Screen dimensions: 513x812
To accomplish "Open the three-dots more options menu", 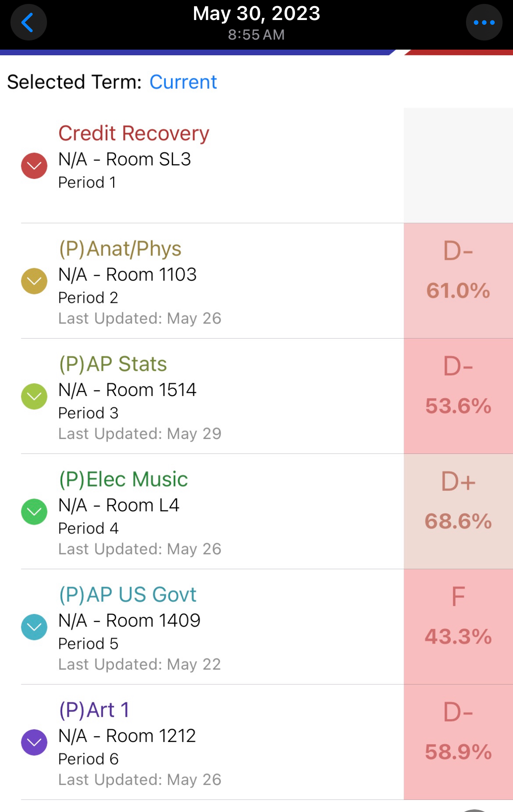I will pos(484,23).
